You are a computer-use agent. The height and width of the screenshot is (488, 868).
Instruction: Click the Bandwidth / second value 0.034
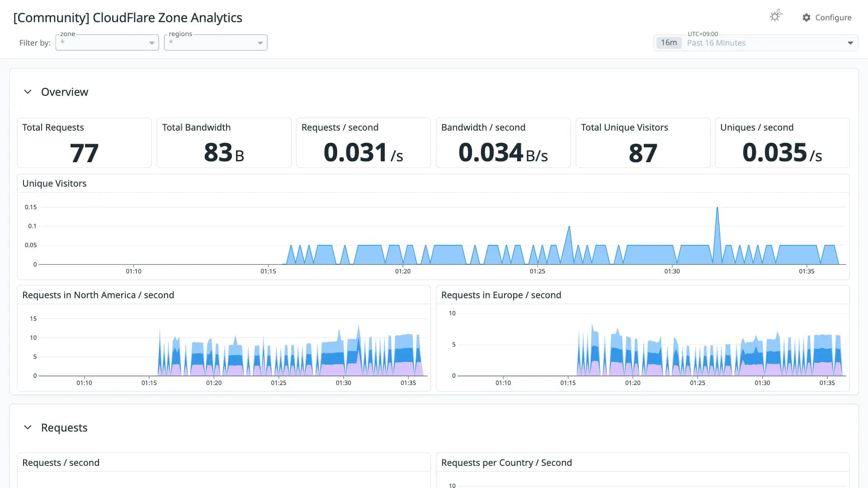coord(503,153)
